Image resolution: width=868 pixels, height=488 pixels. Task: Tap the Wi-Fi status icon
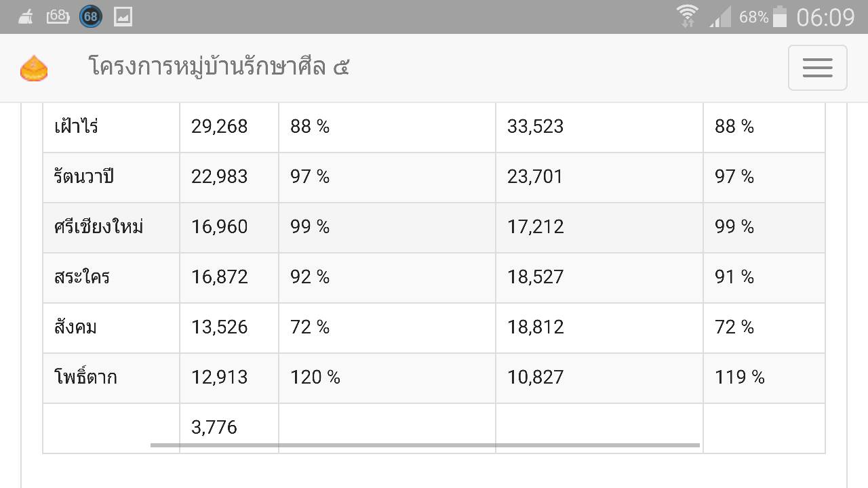(687, 16)
